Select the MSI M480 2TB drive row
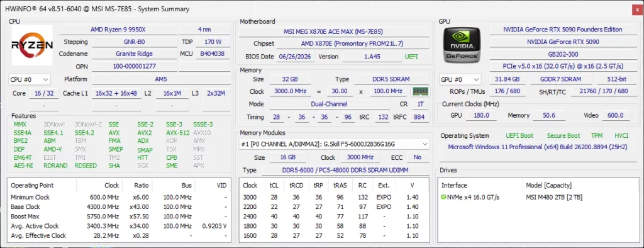The height and width of the screenshot is (248, 644). 538,198
